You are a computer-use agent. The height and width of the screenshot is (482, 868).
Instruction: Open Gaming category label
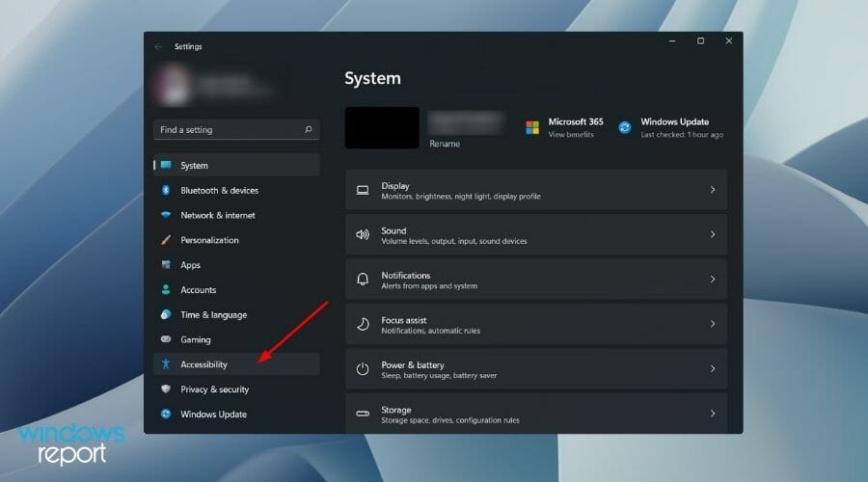(196, 339)
